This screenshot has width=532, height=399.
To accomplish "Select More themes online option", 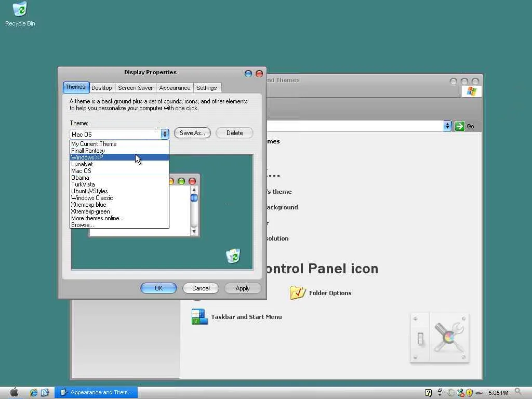I will tap(119, 219).
